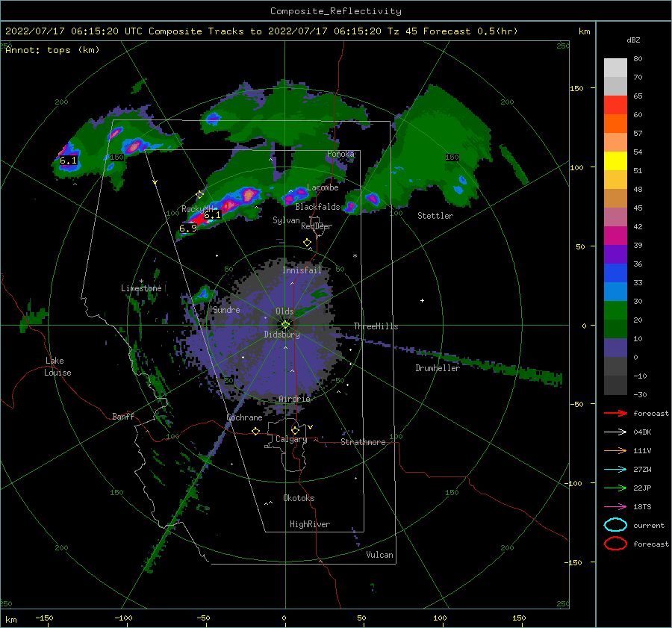Click the red 65 dBZ legend swatch

615,105
